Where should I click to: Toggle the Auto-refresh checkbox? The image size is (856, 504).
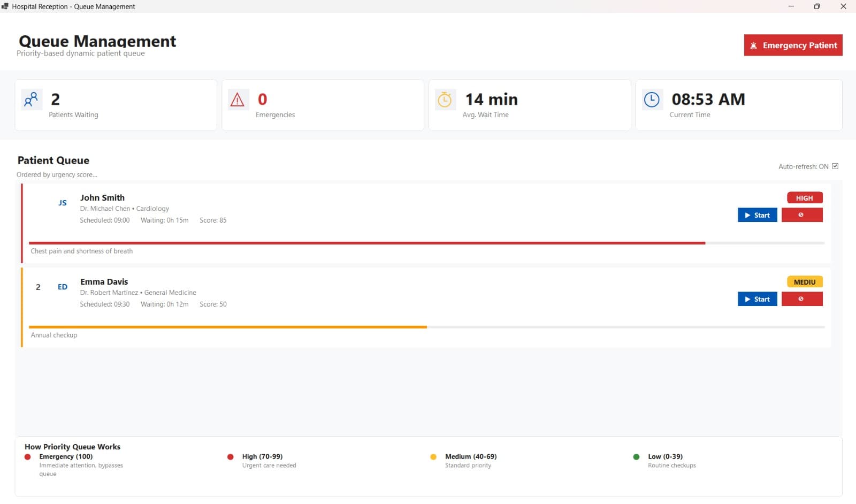tap(835, 166)
